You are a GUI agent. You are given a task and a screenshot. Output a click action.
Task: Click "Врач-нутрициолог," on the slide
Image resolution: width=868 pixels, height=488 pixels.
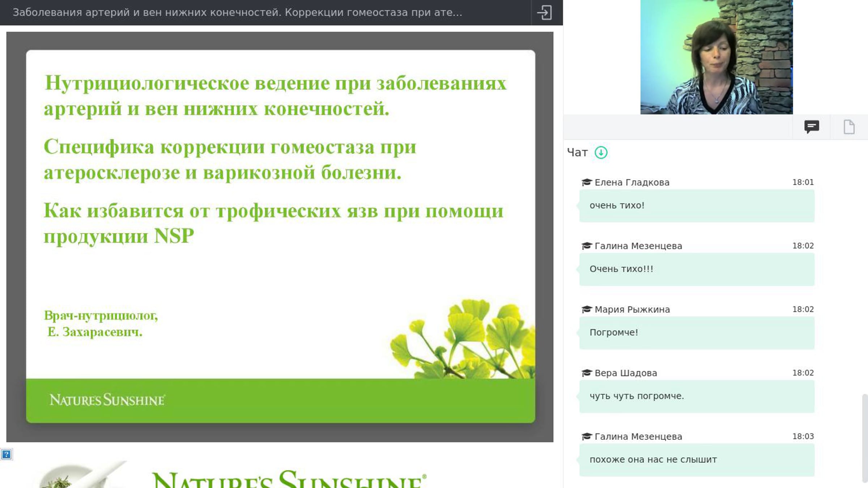101,315
